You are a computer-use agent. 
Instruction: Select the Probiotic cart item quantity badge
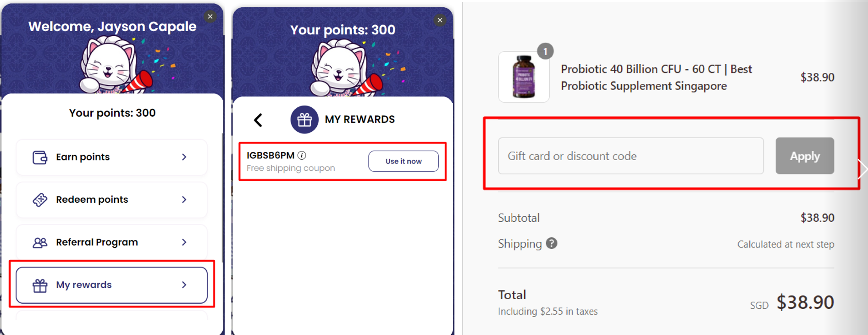[545, 51]
